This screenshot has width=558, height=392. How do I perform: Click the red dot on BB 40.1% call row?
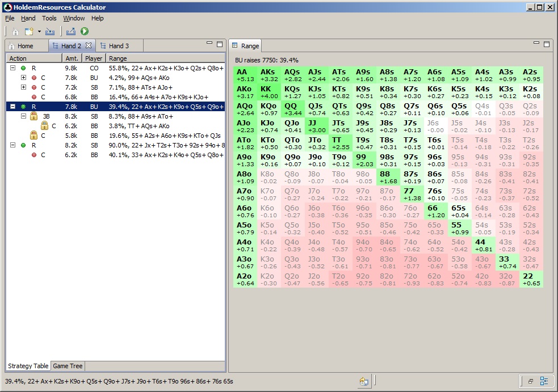pyautogui.click(x=34, y=155)
